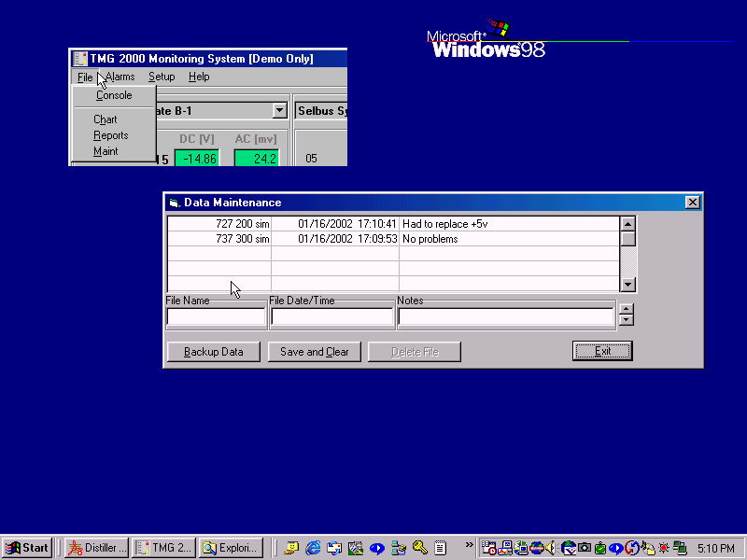
Task: Expand the combo box ending in 'ate B-1'
Action: 279,111
